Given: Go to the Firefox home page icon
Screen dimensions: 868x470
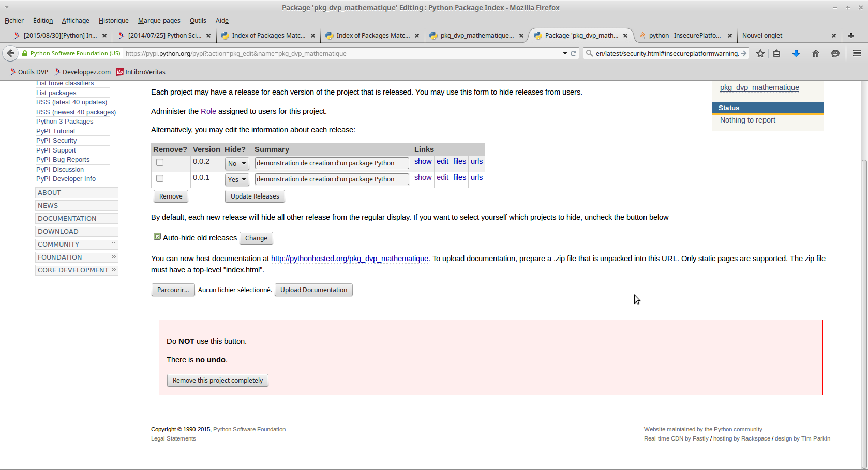Looking at the screenshot, I should (816, 53).
